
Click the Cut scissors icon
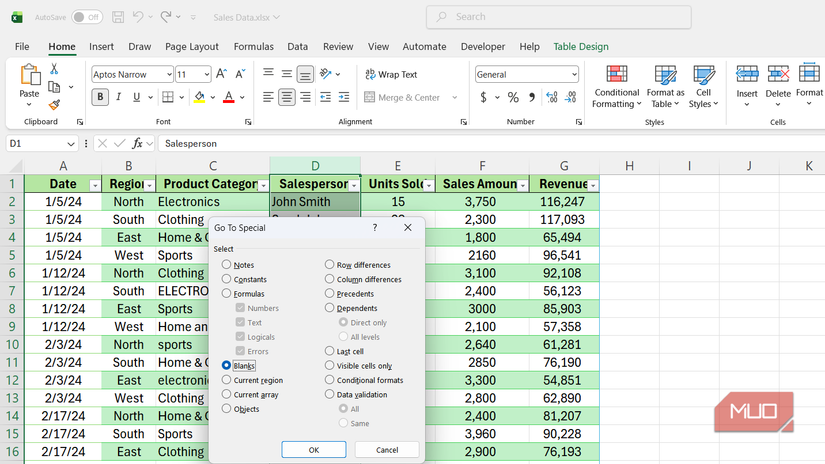click(54, 68)
